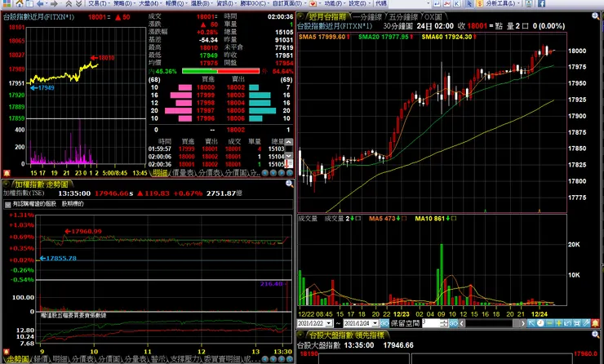Open the Facebook icon in top toolbar
Screen dimensions: 604x364
tap(541, 3)
